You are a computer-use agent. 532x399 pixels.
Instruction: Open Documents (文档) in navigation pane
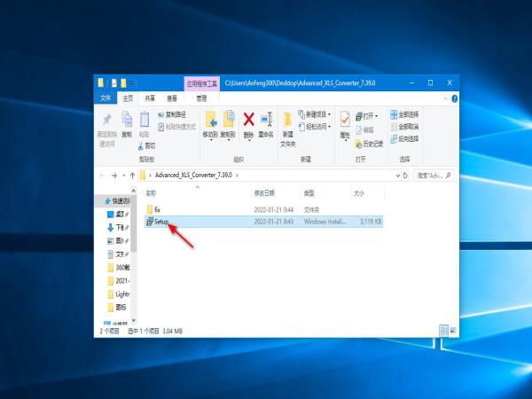coord(118,254)
